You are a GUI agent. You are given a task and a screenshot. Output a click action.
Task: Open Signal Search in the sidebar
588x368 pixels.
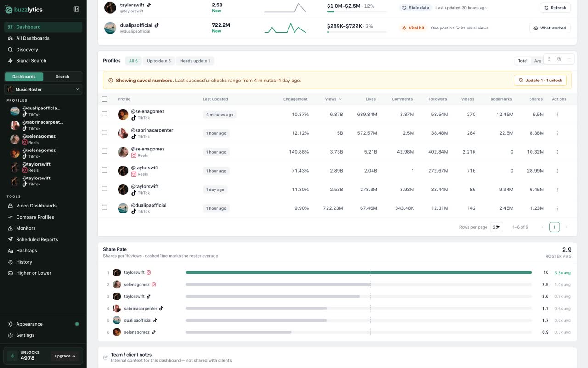[x=43, y=61]
